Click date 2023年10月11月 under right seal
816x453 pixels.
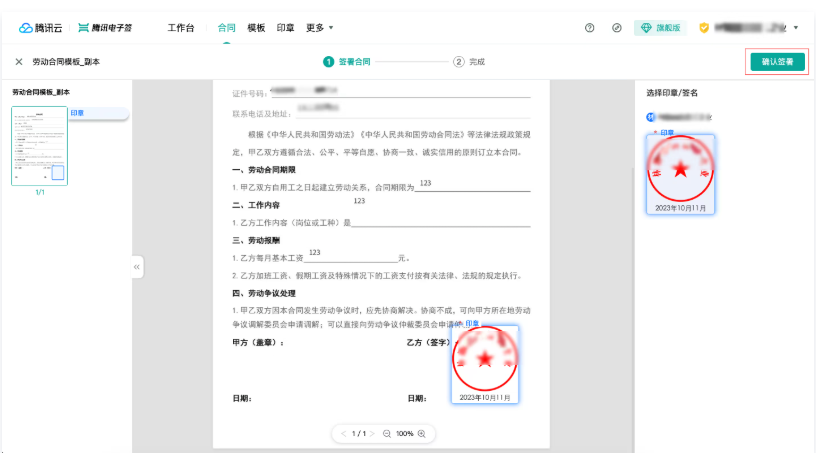(x=680, y=208)
